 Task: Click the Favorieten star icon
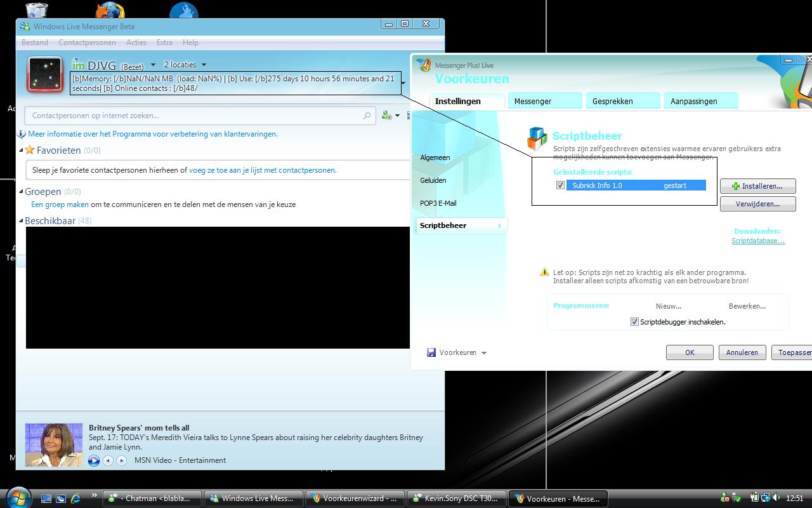(29, 150)
